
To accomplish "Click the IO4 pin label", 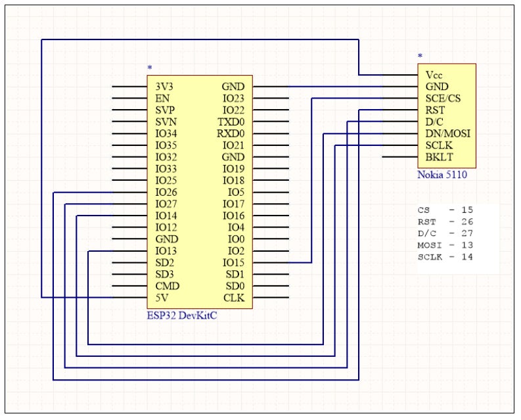I will [237, 227].
